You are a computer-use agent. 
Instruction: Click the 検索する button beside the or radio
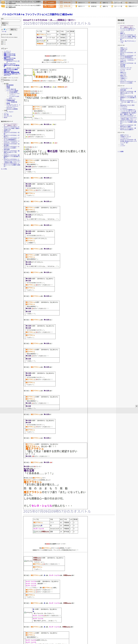tap(13, 30)
